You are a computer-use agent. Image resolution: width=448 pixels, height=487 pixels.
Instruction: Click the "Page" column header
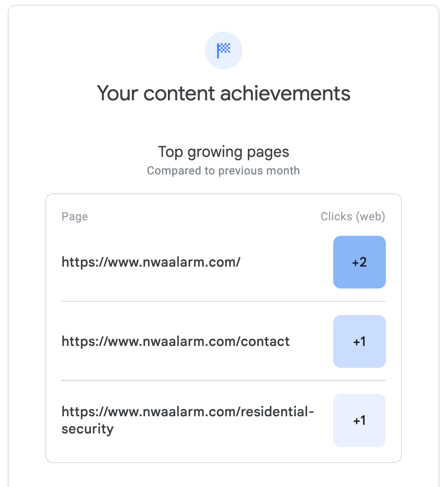coord(75,216)
